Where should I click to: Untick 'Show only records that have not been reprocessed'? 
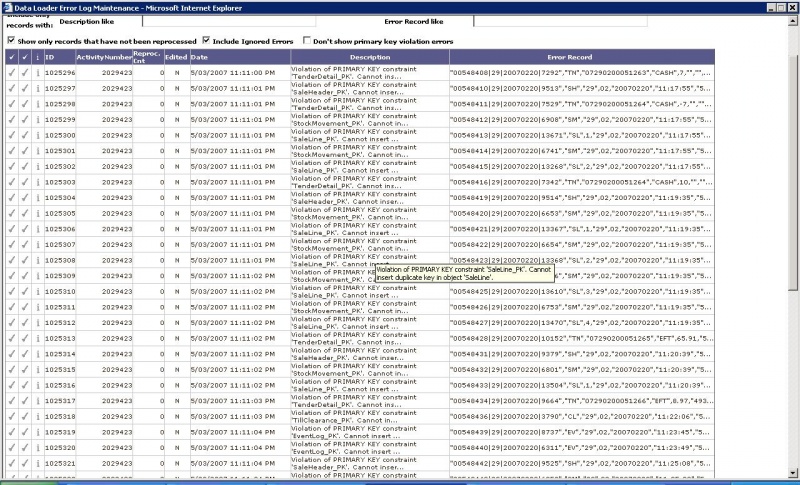[x=11, y=40]
